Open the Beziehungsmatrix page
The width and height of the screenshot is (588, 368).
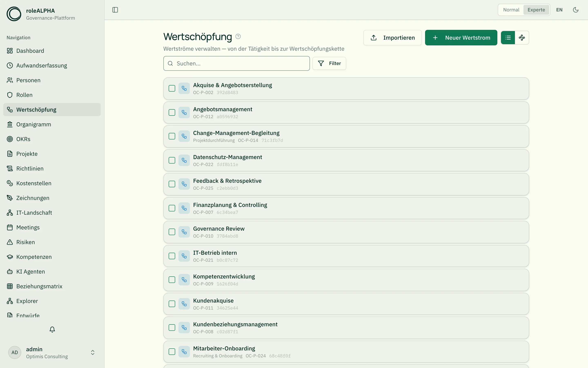click(52, 286)
